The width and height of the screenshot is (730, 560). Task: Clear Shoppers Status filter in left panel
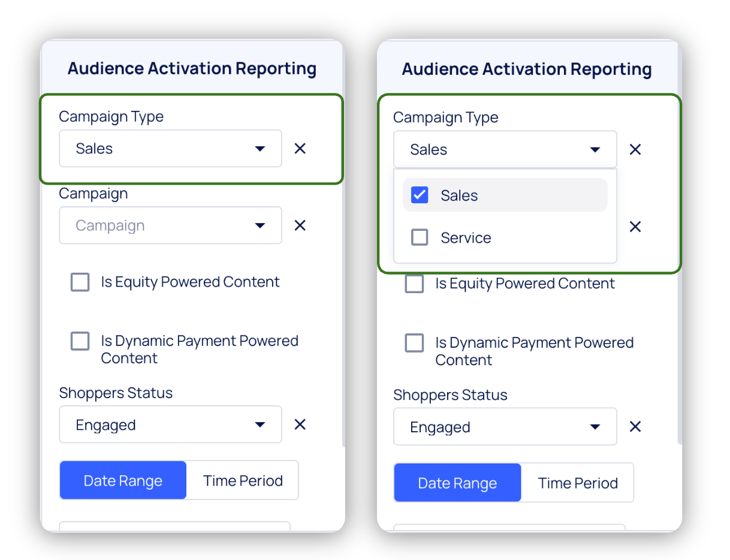tap(300, 424)
